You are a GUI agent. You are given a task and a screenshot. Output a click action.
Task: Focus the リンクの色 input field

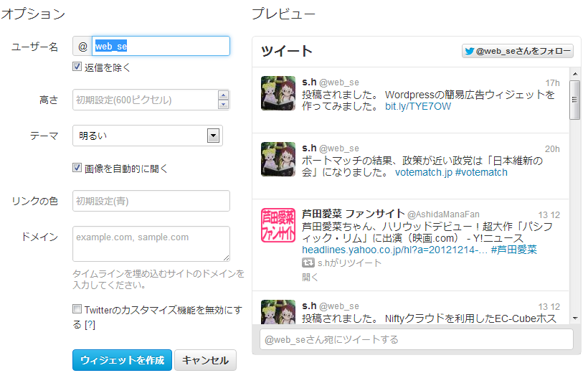pyautogui.click(x=151, y=201)
